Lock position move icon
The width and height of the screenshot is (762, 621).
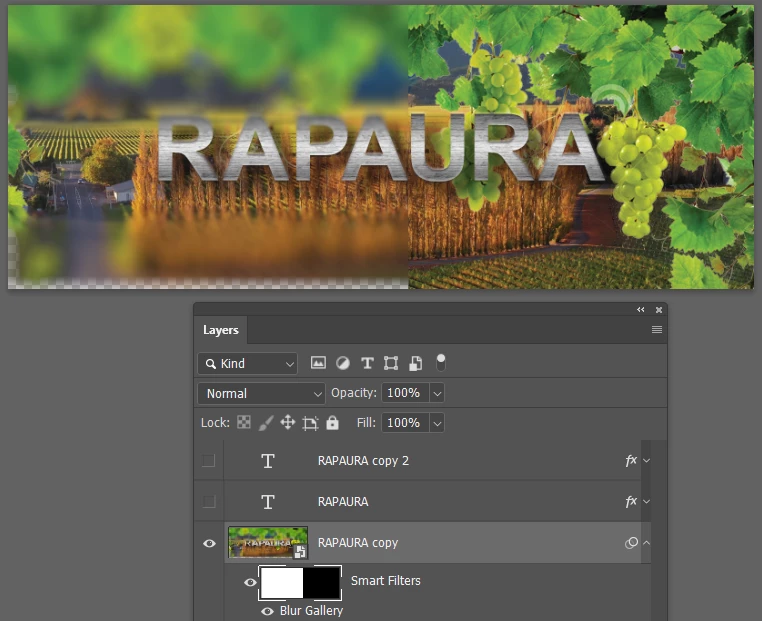click(288, 422)
